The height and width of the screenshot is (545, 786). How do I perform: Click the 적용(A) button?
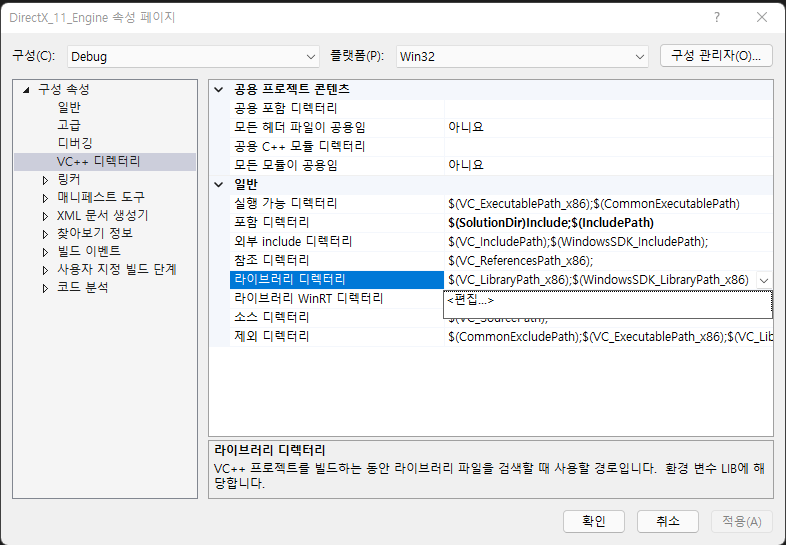pos(742,521)
